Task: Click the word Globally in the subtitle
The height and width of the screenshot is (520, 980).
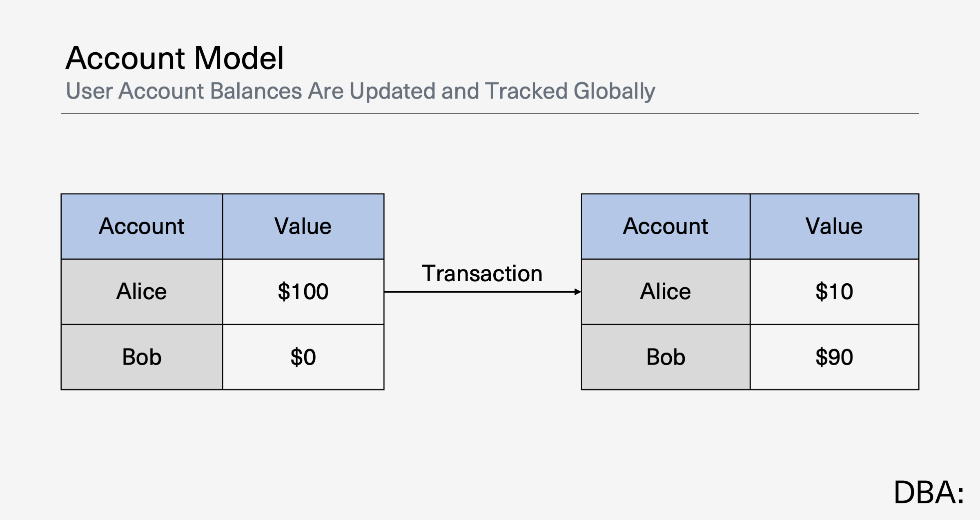Action: tap(614, 91)
